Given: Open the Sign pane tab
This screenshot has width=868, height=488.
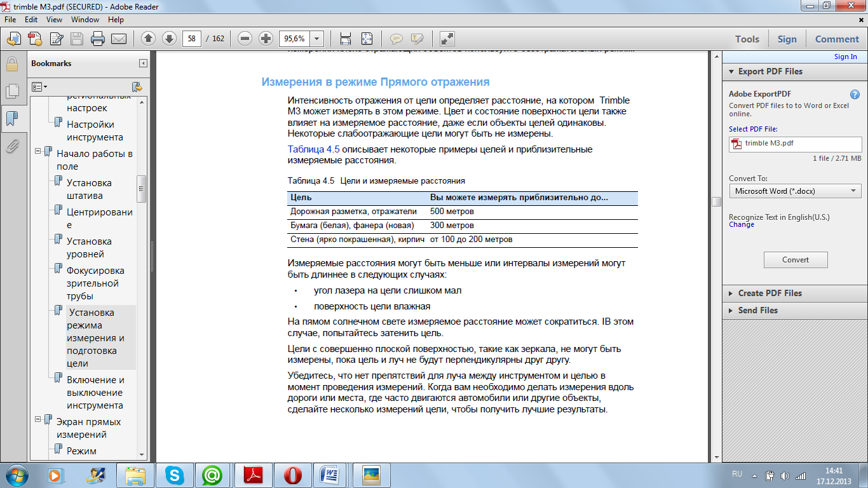Looking at the screenshot, I should click(787, 39).
